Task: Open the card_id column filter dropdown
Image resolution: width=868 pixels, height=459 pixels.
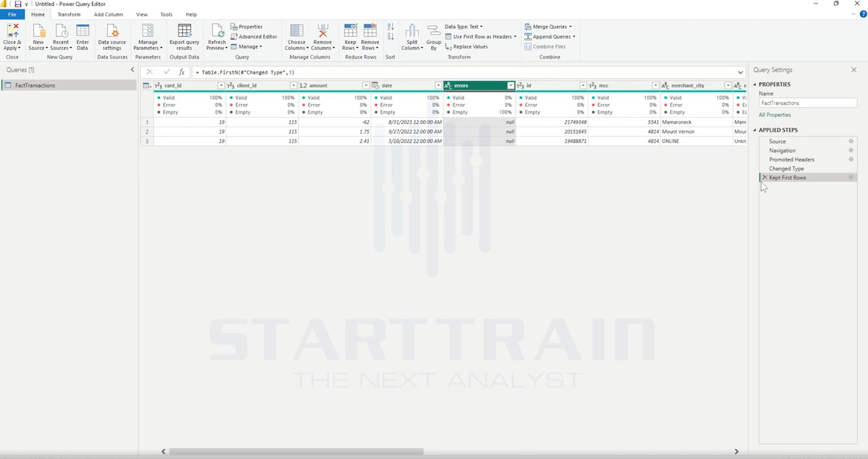Action: click(221, 85)
